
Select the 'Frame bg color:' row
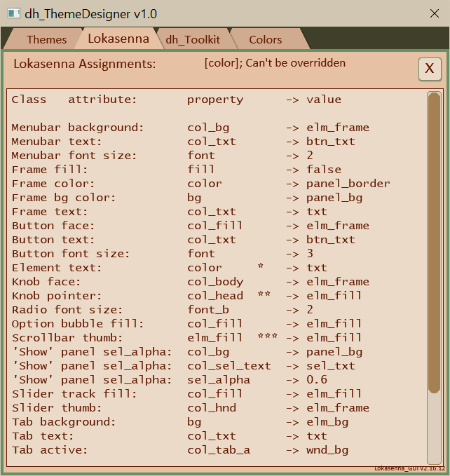[x=187, y=198]
